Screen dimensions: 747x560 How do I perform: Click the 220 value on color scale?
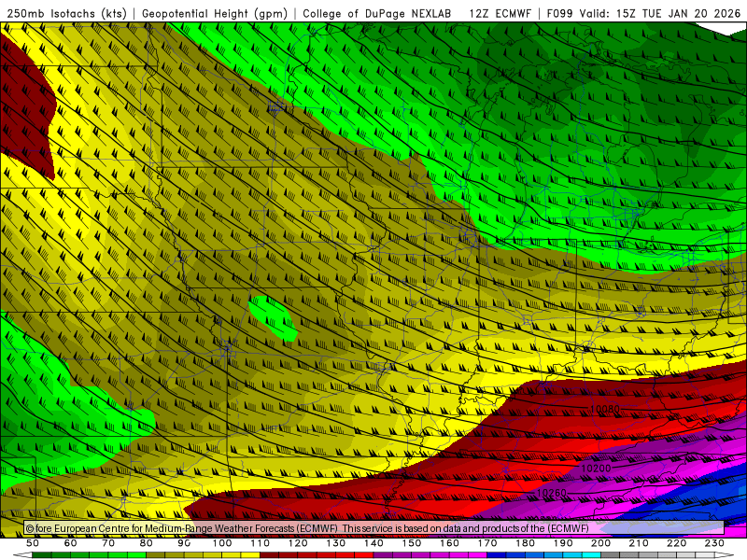(676, 543)
